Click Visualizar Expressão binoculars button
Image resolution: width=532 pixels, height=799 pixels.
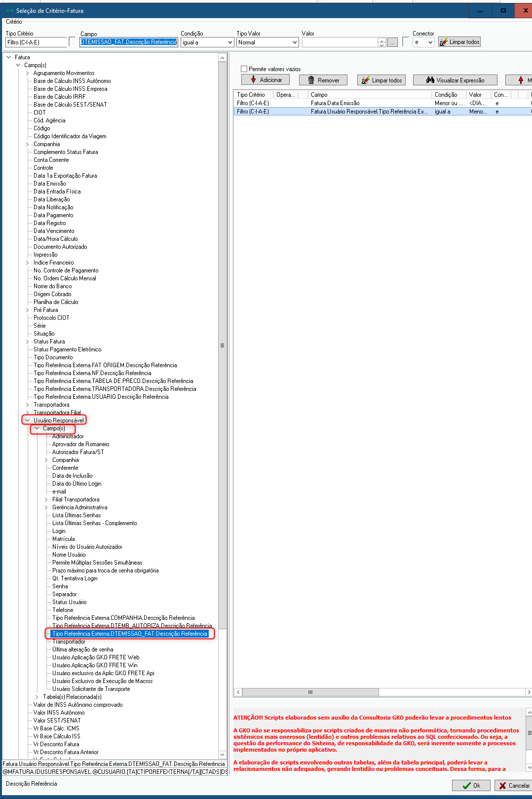coord(455,80)
